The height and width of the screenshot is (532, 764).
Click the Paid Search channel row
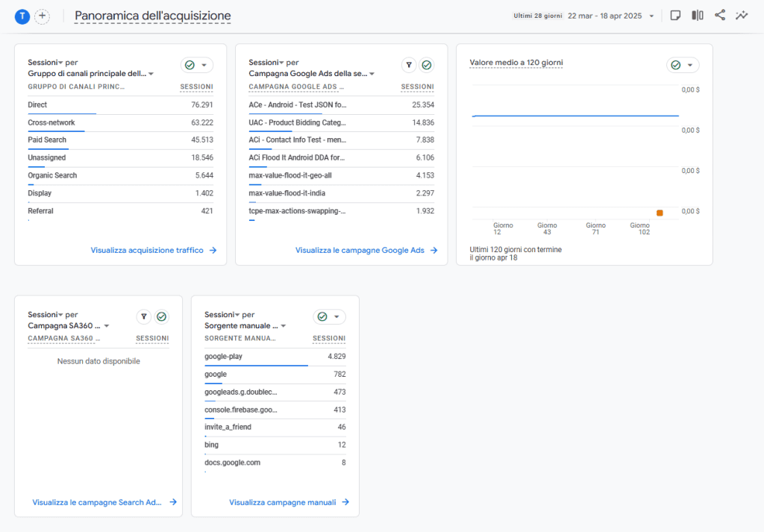120,140
